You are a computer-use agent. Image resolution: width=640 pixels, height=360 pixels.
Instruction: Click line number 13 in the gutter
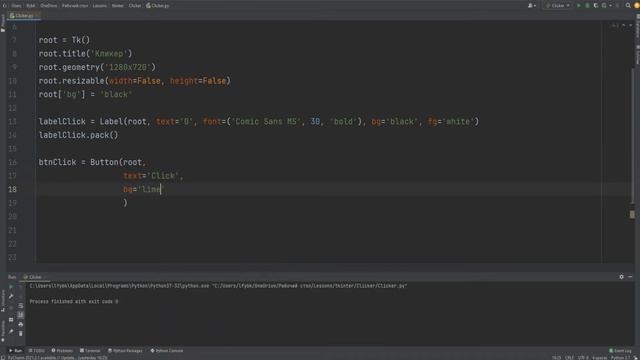(x=12, y=121)
